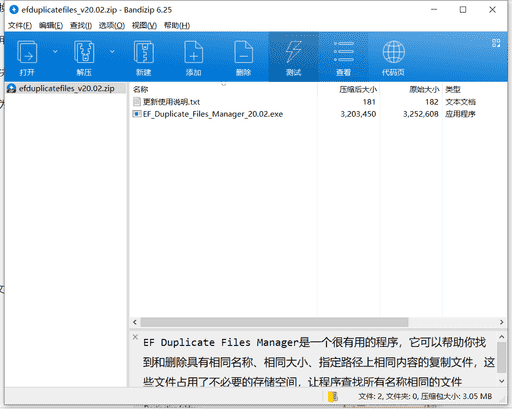Minimize the Bandizip window
The height and width of the screenshot is (409, 512).
[x=434, y=10]
